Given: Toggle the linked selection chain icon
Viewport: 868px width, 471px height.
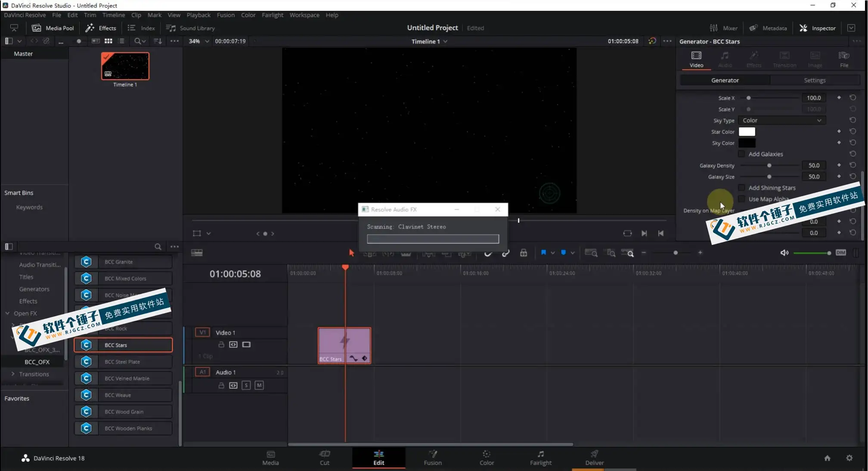Looking at the screenshot, I should tap(505, 253).
